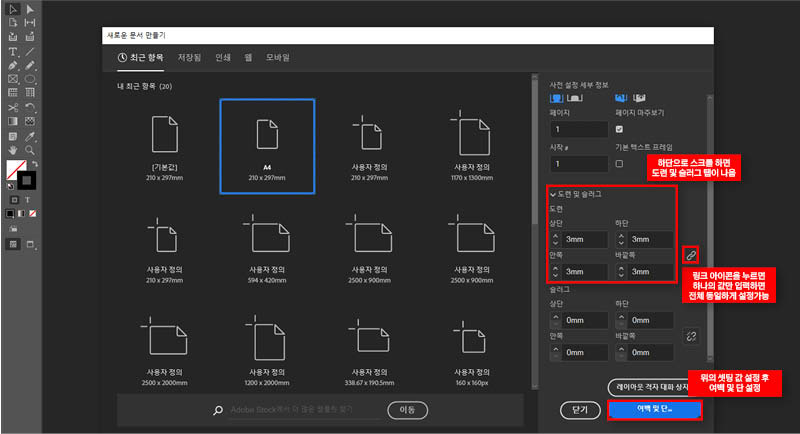Switch to the 웹 tab

[x=248, y=58]
